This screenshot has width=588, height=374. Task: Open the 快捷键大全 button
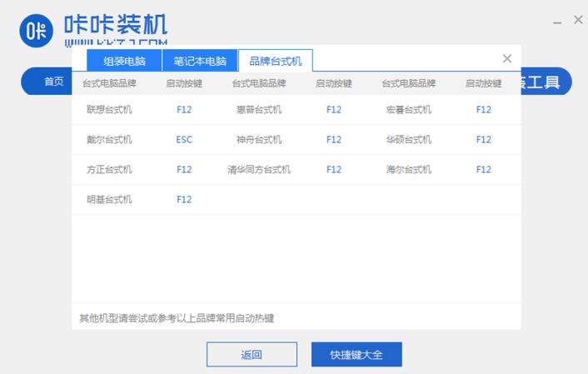coord(356,354)
